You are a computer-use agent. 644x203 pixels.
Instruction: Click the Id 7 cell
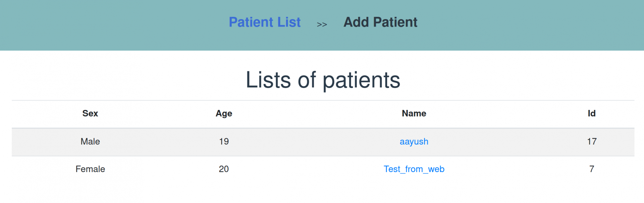[592, 169]
